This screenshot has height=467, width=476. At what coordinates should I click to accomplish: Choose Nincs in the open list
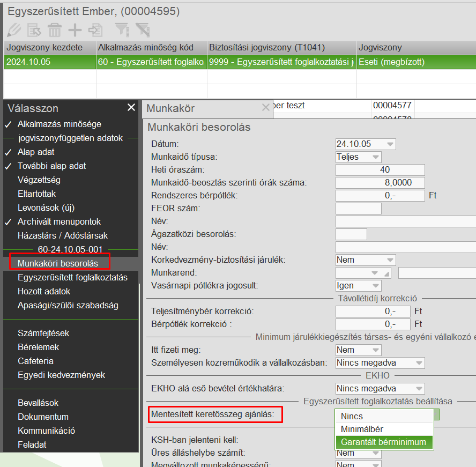pos(384,416)
